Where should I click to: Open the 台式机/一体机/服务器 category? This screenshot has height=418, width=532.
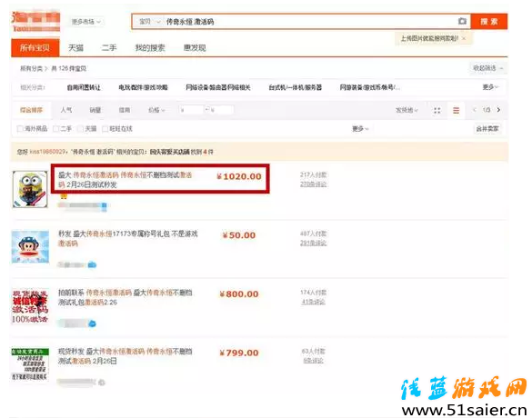coord(296,87)
